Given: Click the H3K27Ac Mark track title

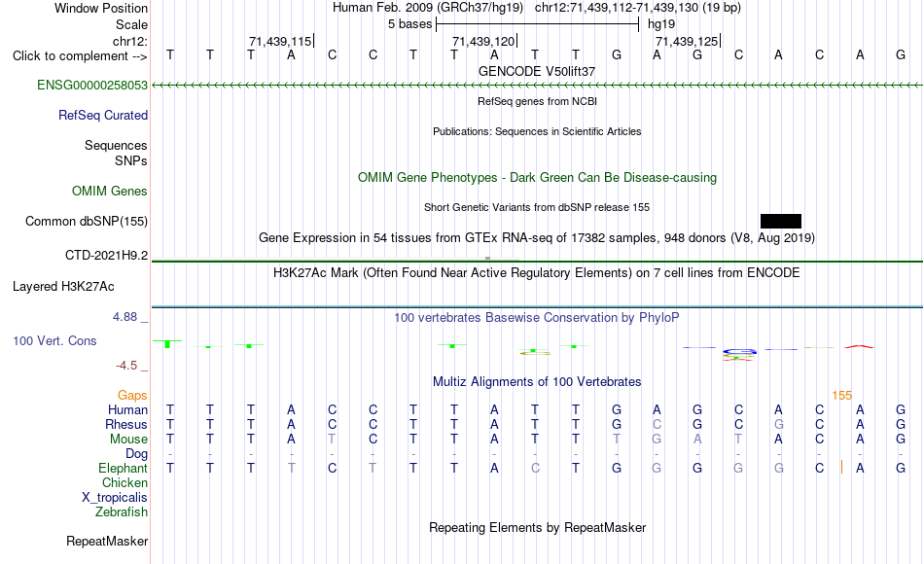Looking at the screenshot, I should (537, 273).
